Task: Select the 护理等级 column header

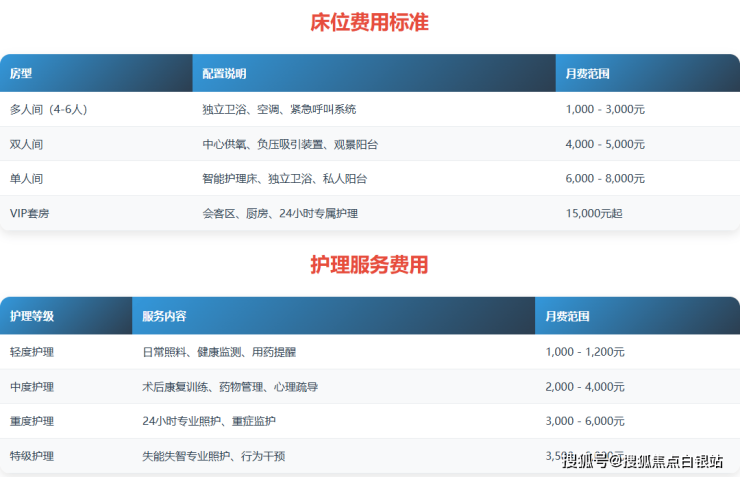Action: tap(32, 316)
